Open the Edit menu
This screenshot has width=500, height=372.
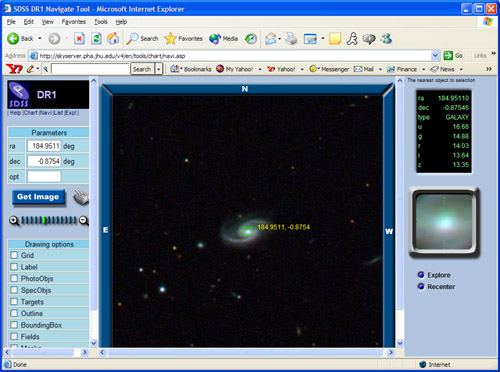29,22
